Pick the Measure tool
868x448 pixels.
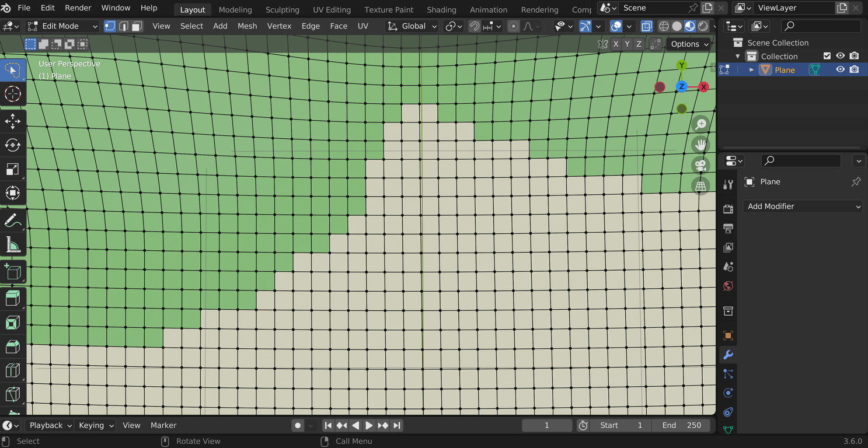pos(13,244)
